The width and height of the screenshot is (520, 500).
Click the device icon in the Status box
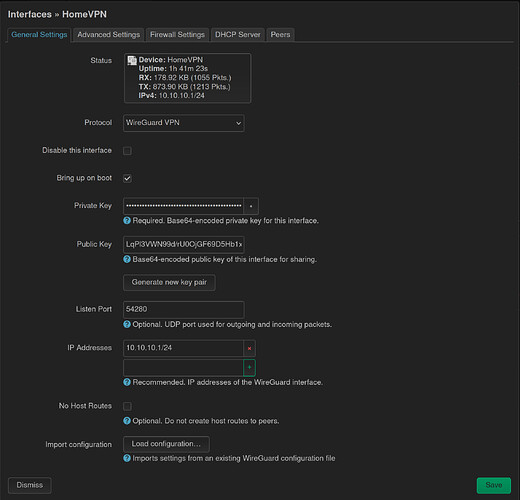pos(132,60)
